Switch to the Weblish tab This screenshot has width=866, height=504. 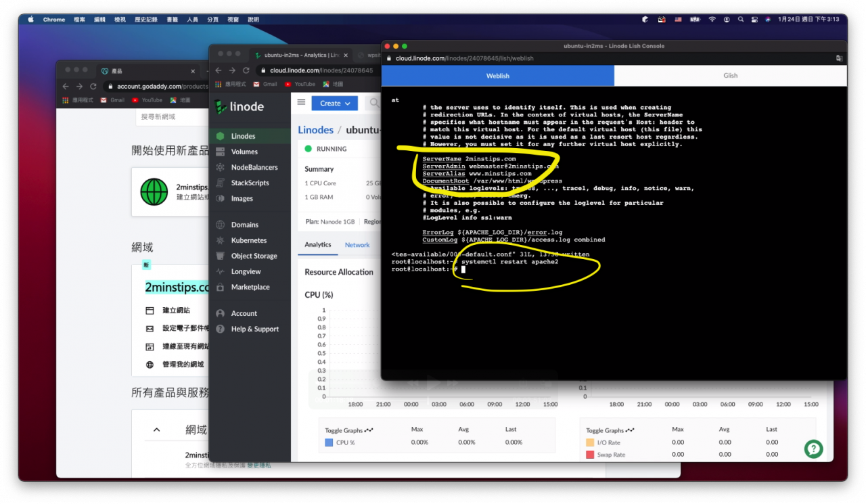coord(498,76)
